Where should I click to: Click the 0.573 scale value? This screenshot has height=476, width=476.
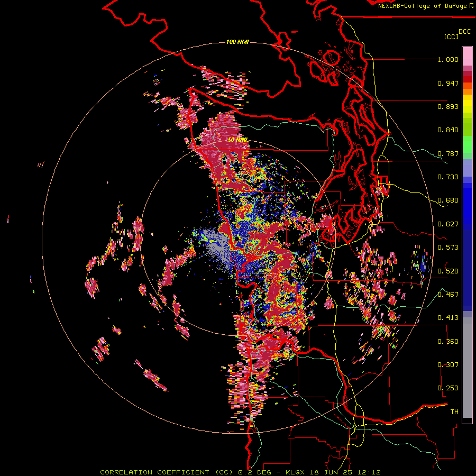(448, 248)
